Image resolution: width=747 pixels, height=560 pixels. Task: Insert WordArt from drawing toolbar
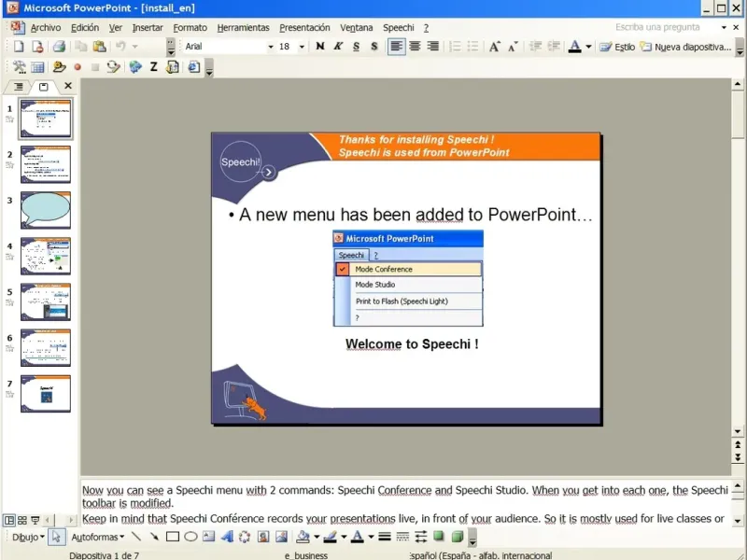pyautogui.click(x=227, y=537)
